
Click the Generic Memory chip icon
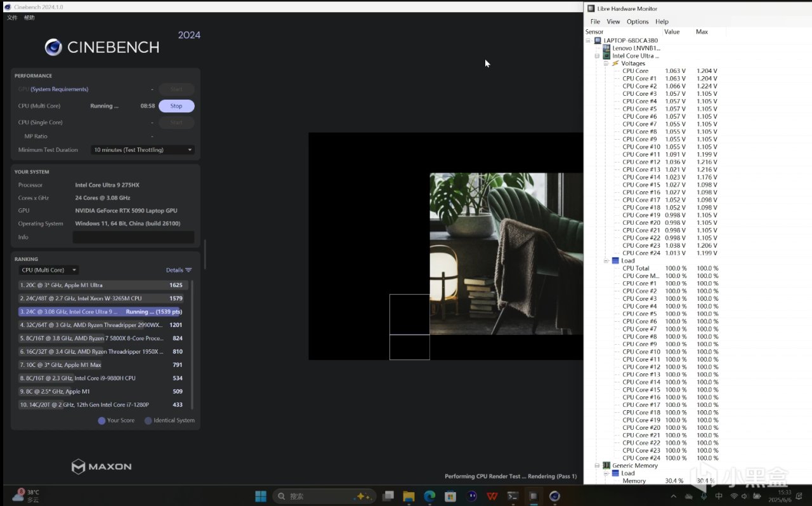(x=606, y=466)
